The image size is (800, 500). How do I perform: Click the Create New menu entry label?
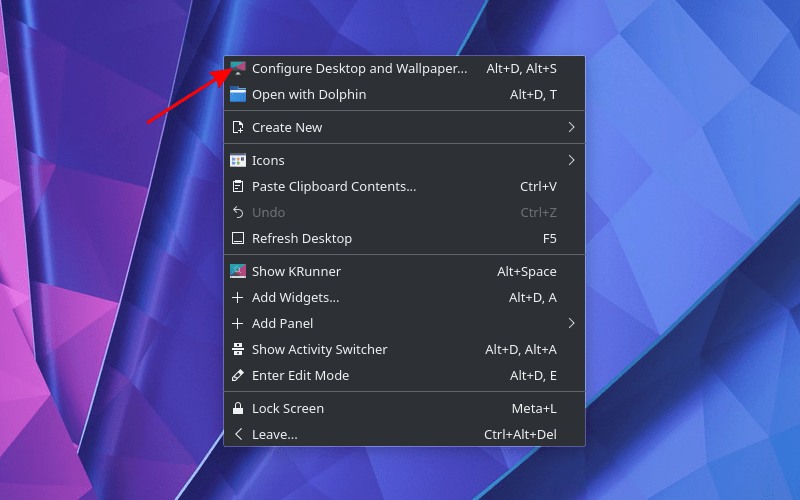(287, 127)
